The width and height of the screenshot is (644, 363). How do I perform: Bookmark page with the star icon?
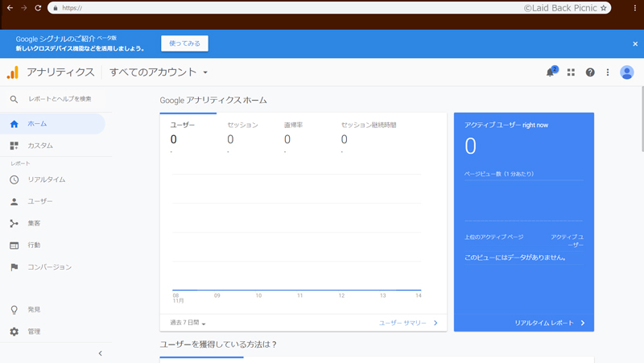point(603,8)
